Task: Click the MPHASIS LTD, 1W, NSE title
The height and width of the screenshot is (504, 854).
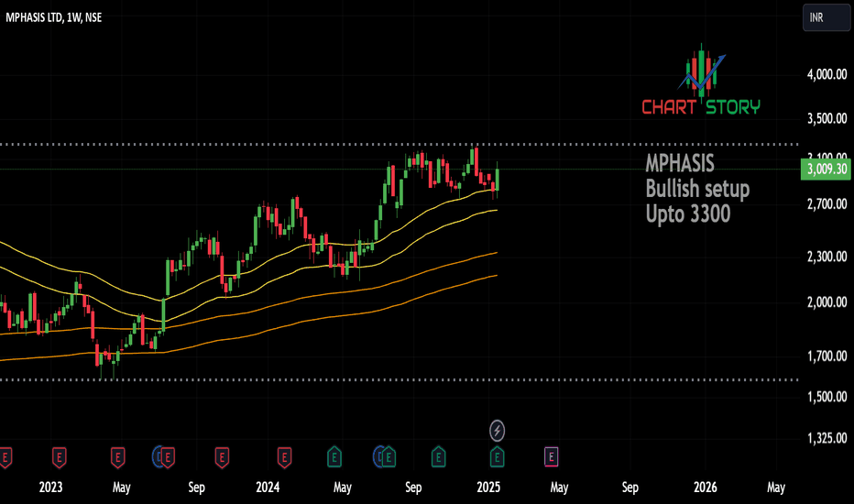Action: (x=53, y=17)
